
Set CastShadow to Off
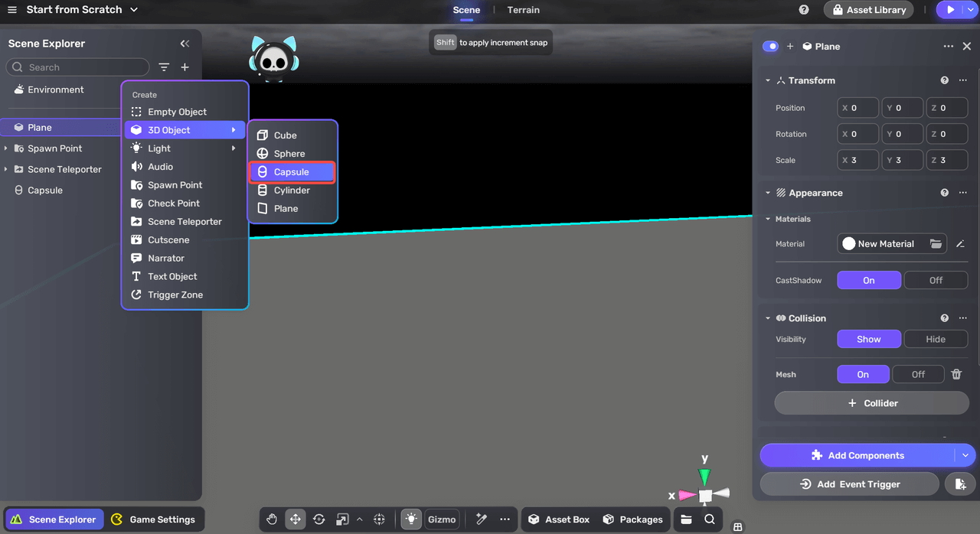point(936,280)
